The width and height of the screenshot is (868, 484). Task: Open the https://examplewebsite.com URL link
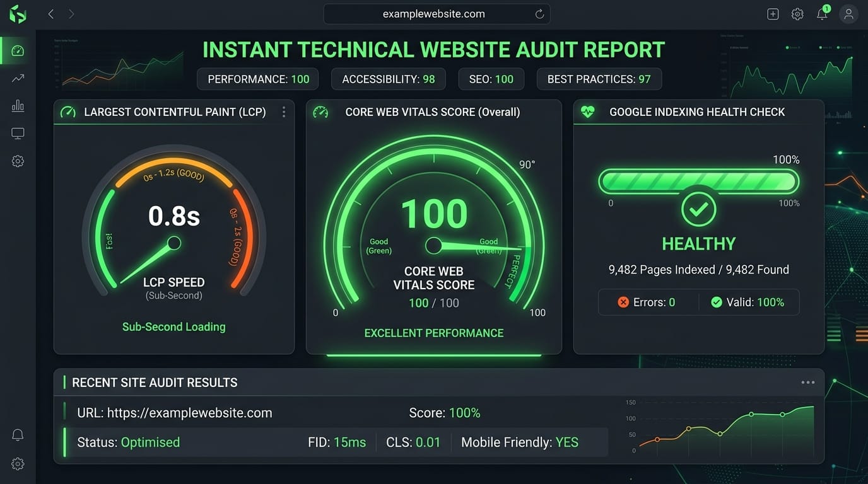[190, 413]
